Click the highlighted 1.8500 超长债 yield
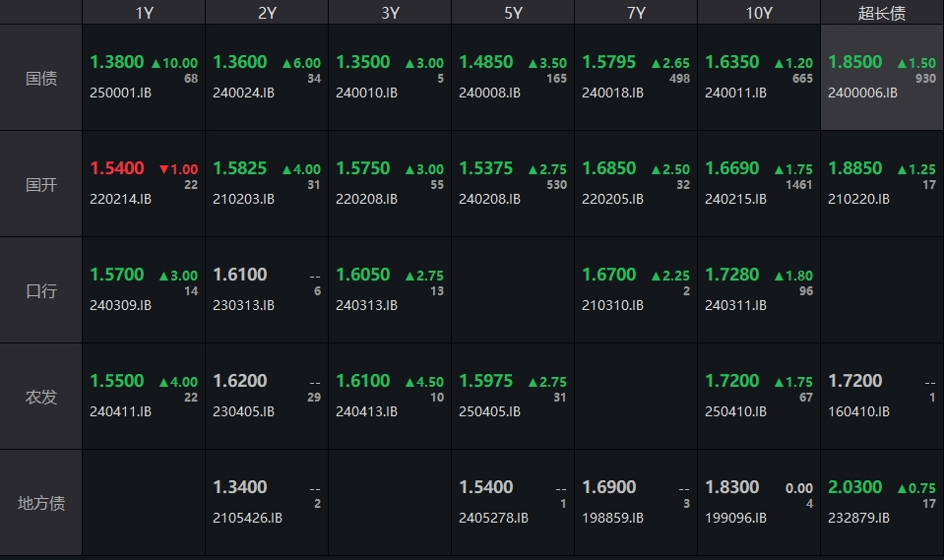Viewport: 944px width, 560px height. [855, 62]
